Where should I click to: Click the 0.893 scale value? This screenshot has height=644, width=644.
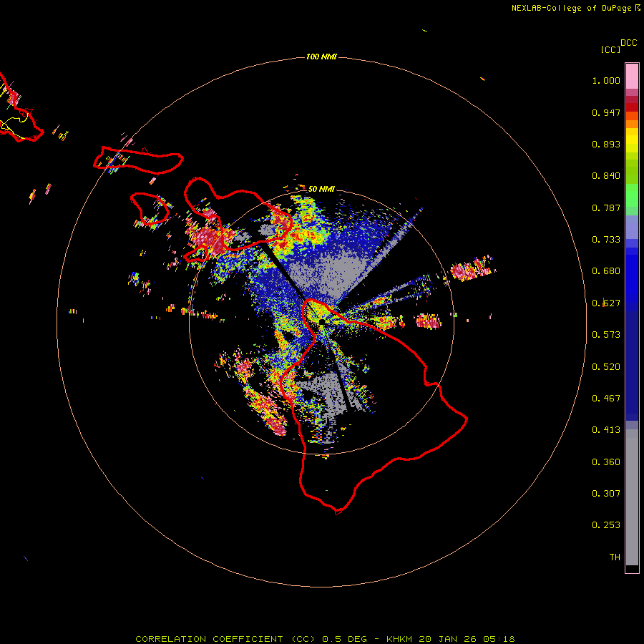(x=606, y=144)
